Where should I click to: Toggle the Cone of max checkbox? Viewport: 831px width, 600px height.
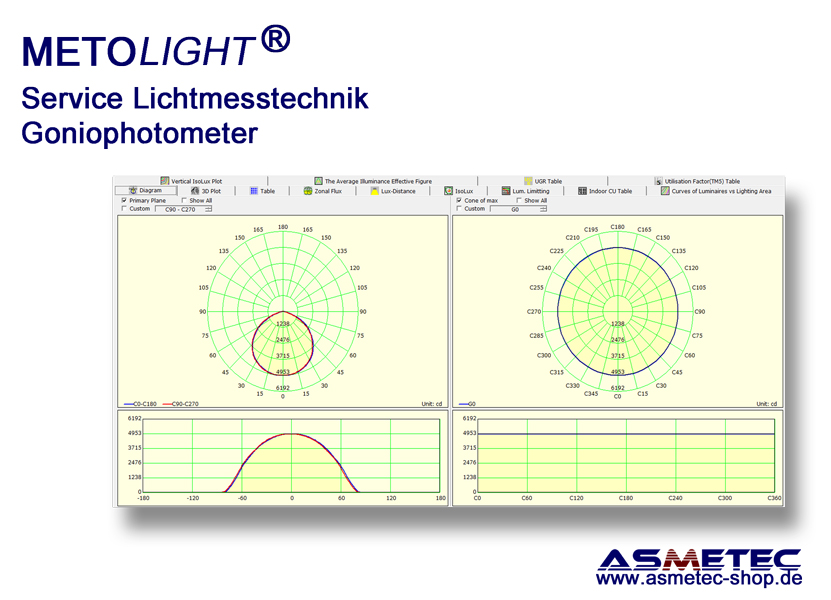click(x=459, y=200)
